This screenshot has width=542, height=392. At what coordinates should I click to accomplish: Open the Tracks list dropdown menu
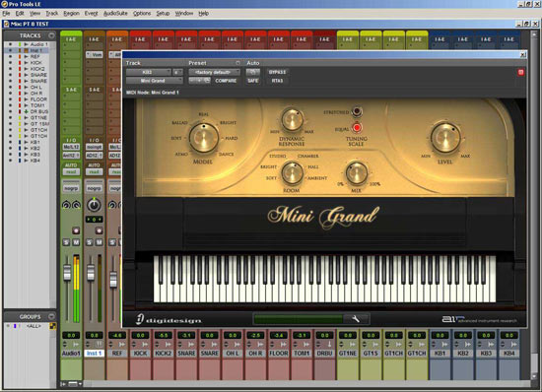click(51, 35)
